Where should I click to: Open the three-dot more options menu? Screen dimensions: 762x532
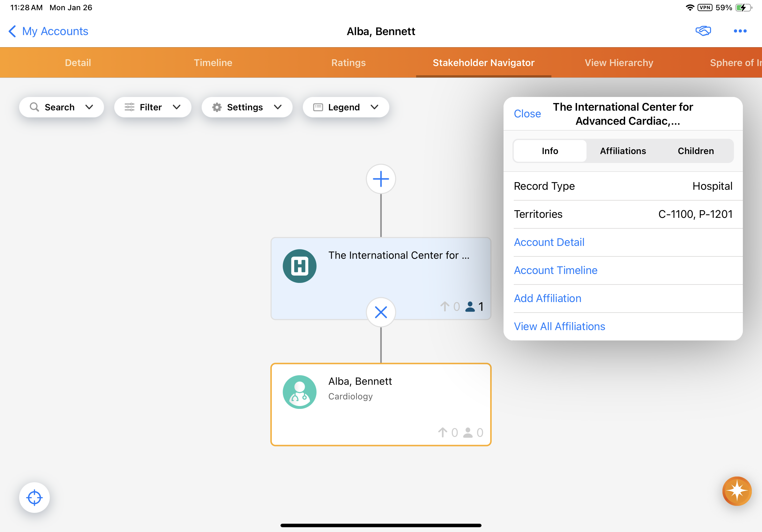pyautogui.click(x=740, y=31)
